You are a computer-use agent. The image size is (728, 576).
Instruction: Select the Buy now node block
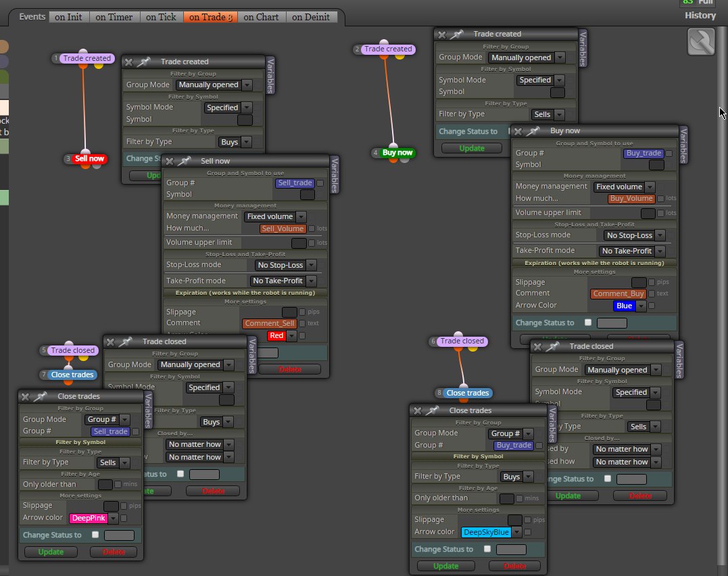click(x=397, y=152)
